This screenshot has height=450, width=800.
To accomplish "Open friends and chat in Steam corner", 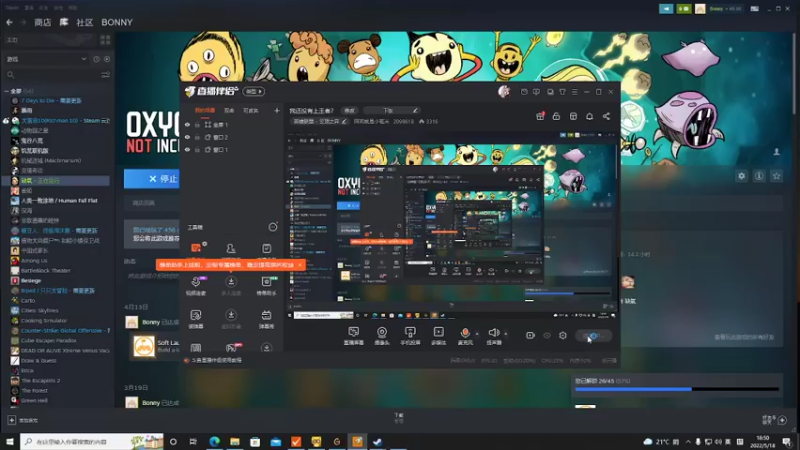I will [x=774, y=420].
